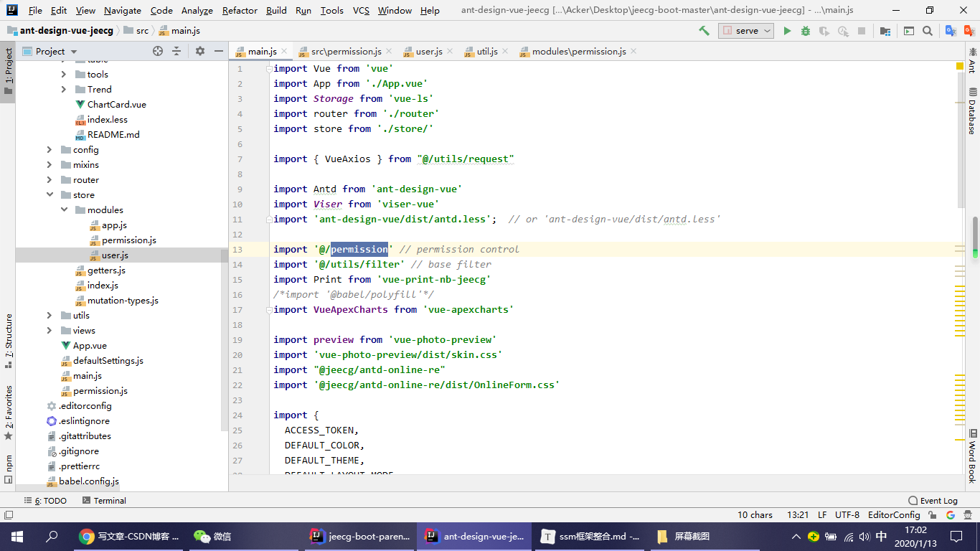Screen dimensions: 980x551
Task: Run with coverage icon
Action: [824, 31]
